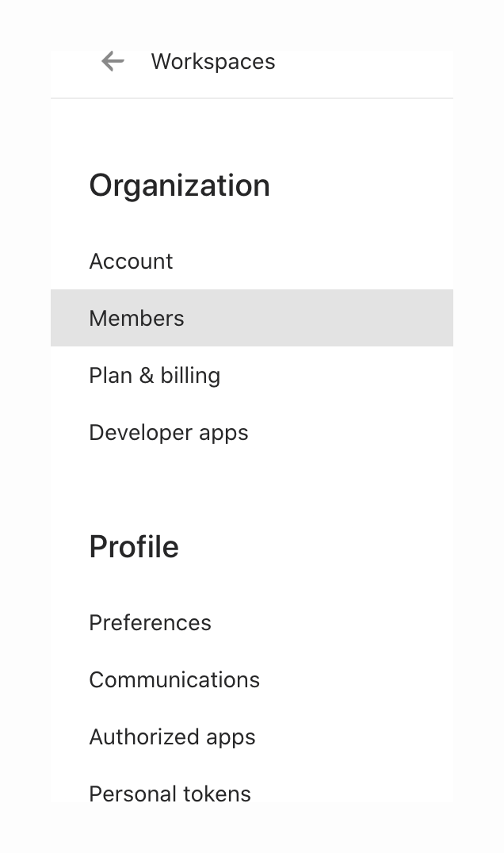The width and height of the screenshot is (504, 853).
Task: Open Account under Organization
Action: [131, 261]
